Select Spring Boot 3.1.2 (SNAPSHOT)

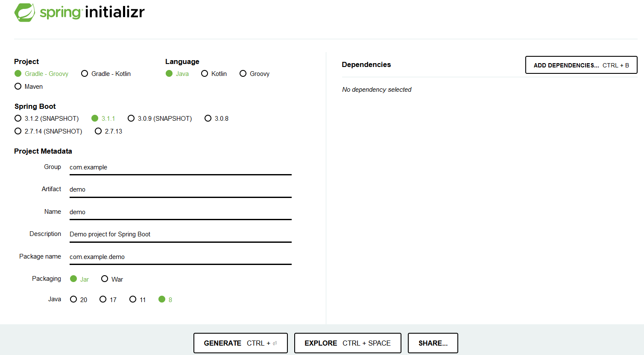click(47, 119)
